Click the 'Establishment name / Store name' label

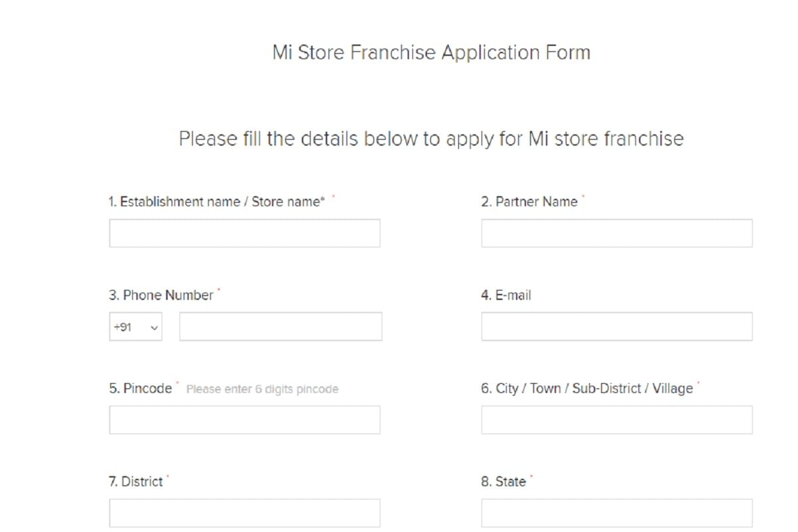(x=217, y=201)
